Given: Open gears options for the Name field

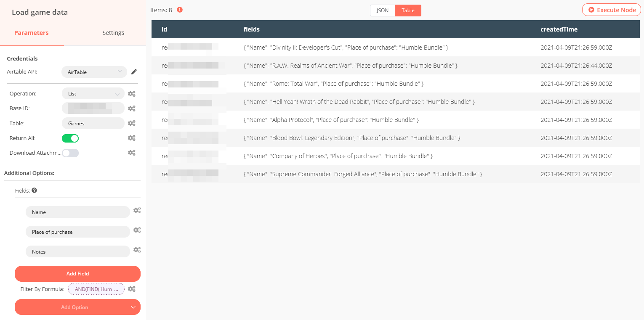Looking at the screenshot, I should (137, 210).
